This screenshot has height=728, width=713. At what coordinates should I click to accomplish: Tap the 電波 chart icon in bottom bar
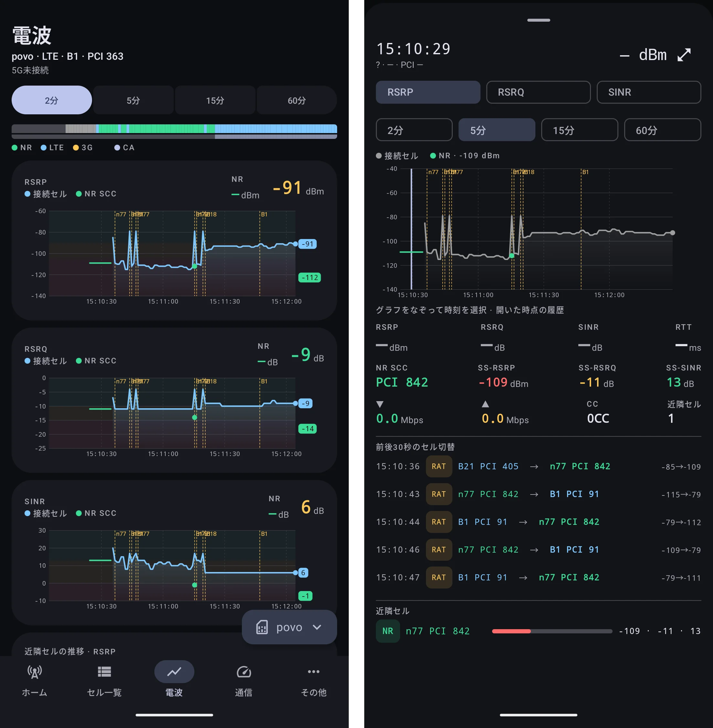[x=174, y=672]
